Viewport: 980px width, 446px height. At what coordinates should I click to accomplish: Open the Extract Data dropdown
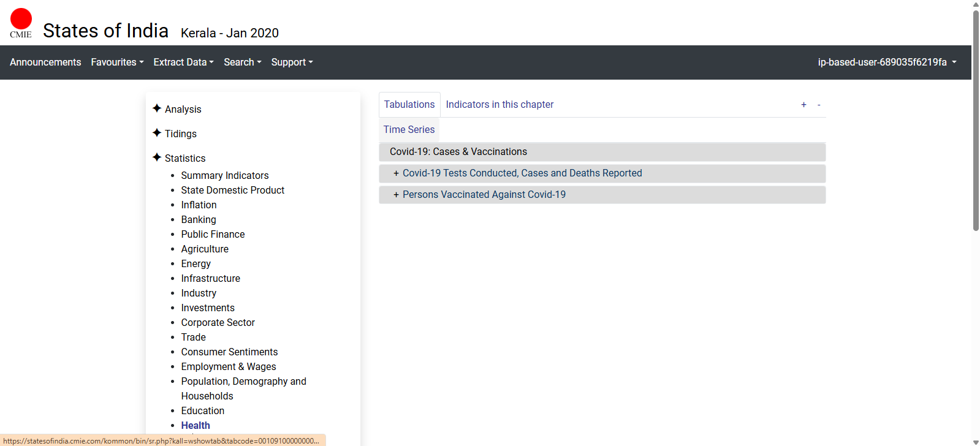click(x=183, y=62)
